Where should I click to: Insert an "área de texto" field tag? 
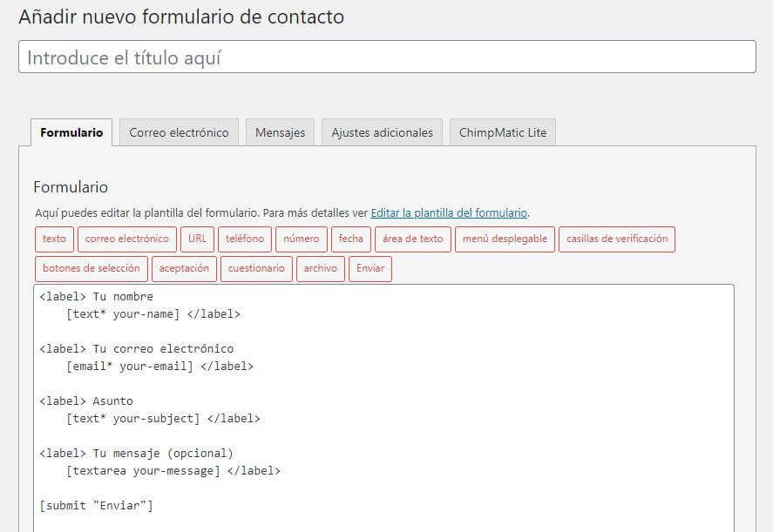412,239
